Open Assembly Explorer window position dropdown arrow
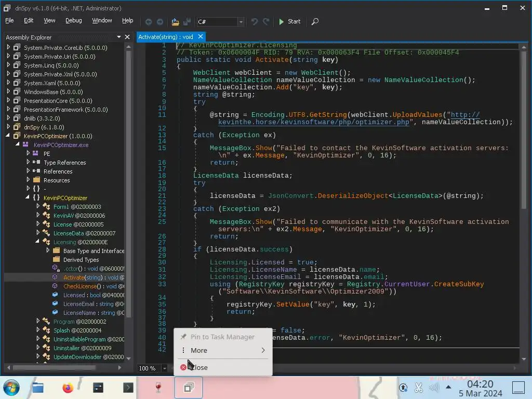 click(119, 37)
